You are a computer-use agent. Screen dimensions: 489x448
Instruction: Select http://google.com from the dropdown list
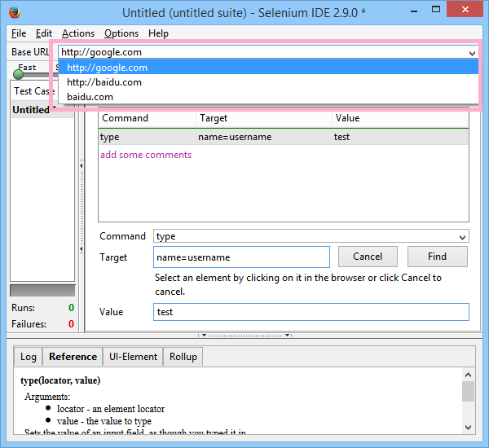pos(268,68)
